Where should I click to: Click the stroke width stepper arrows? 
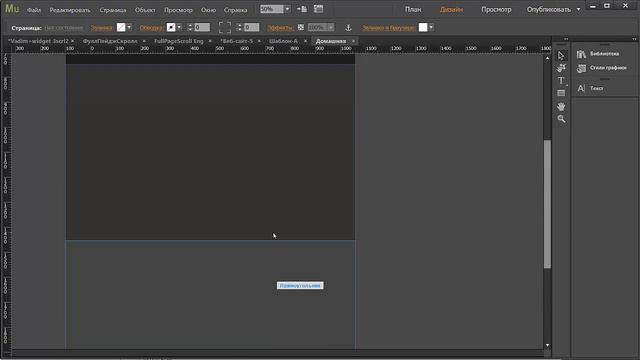point(190,27)
